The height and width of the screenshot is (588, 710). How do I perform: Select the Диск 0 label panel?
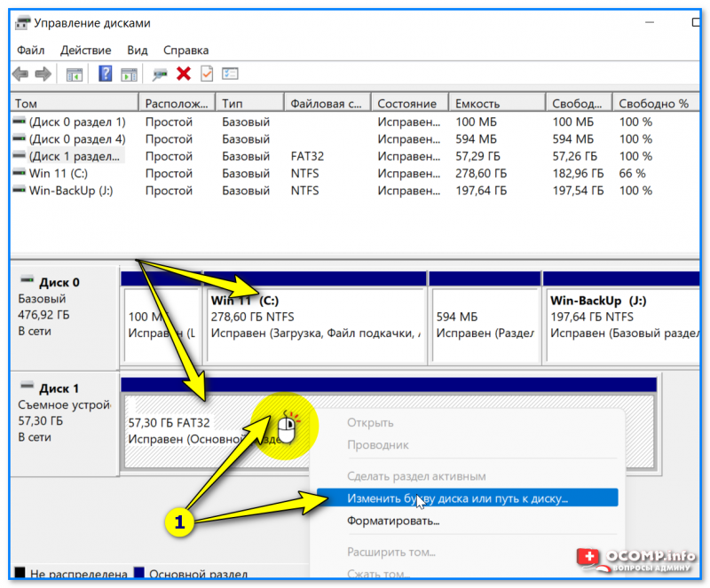pyautogui.click(x=64, y=317)
